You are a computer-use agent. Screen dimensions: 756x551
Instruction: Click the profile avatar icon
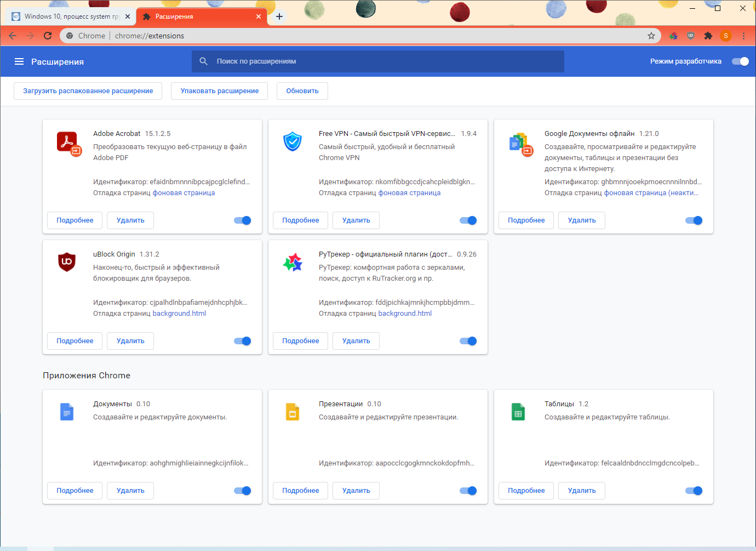[726, 36]
